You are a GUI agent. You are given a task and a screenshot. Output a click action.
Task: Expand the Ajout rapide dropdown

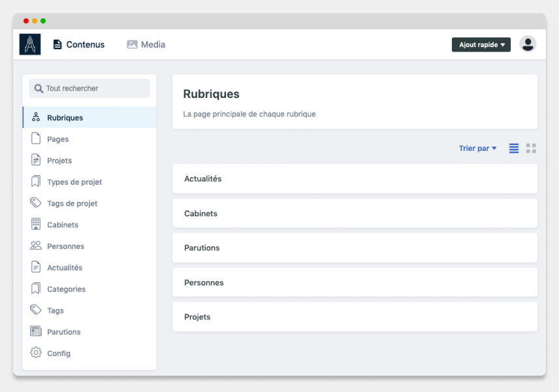[481, 44]
